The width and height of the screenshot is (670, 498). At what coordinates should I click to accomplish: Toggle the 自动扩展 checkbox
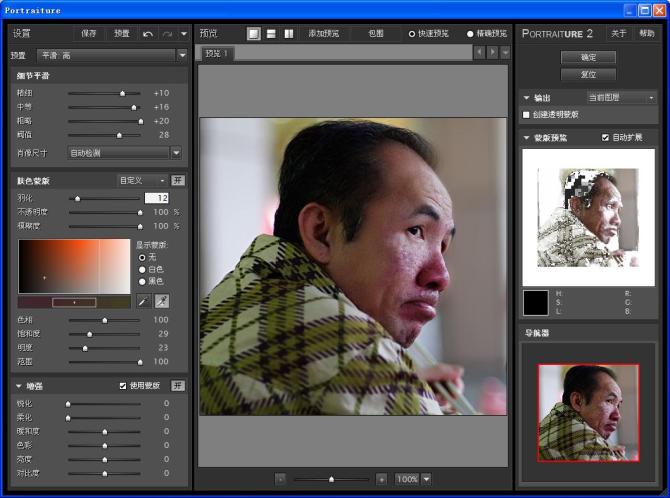pos(605,137)
